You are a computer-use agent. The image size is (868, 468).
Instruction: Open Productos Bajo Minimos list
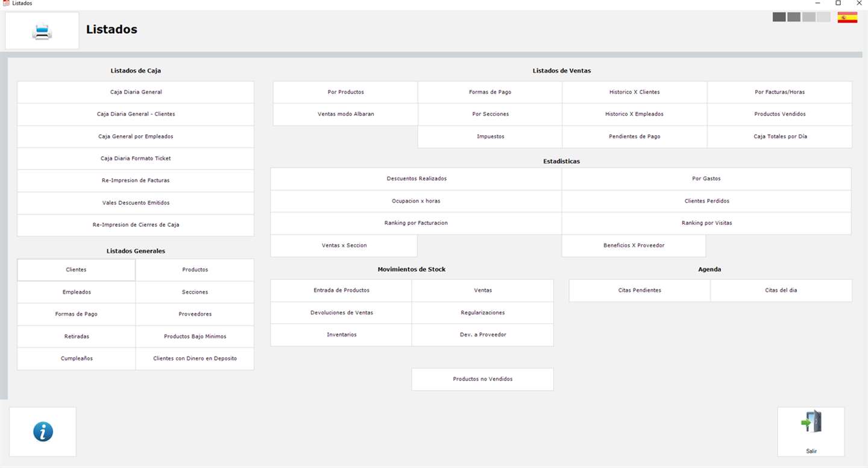[195, 336]
